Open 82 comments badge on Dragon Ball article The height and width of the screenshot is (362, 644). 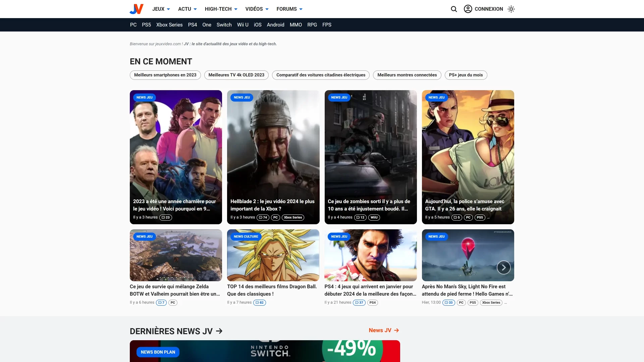tap(260, 303)
